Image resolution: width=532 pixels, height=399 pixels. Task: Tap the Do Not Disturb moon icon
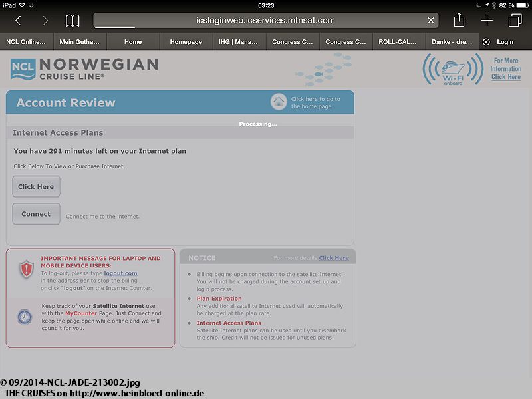pos(478,5)
